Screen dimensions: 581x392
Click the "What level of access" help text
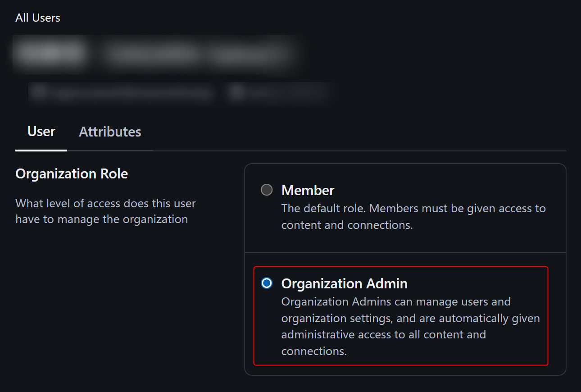(105, 203)
